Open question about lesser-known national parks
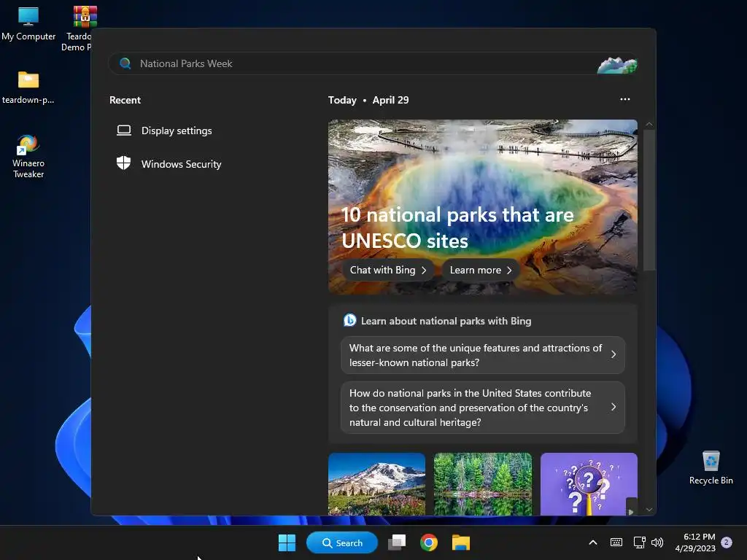Viewport: 747px width, 560px height. click(x=483, y=355)
